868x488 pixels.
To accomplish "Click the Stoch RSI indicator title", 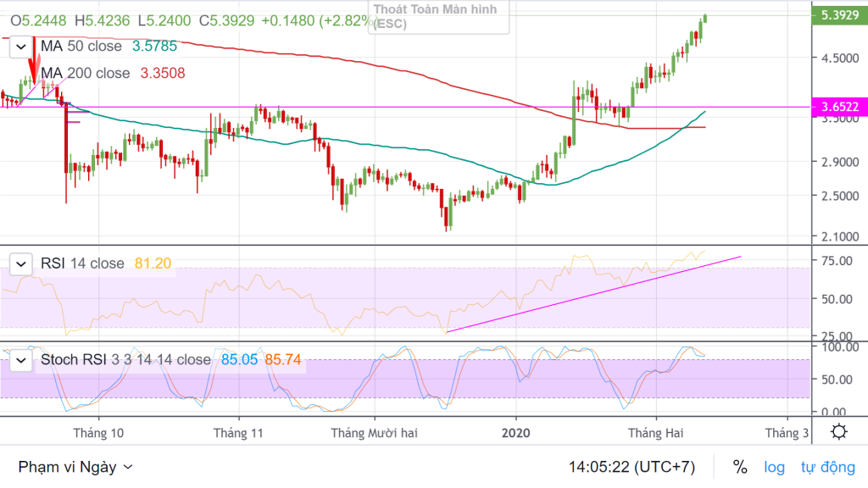I will (125, 359).
